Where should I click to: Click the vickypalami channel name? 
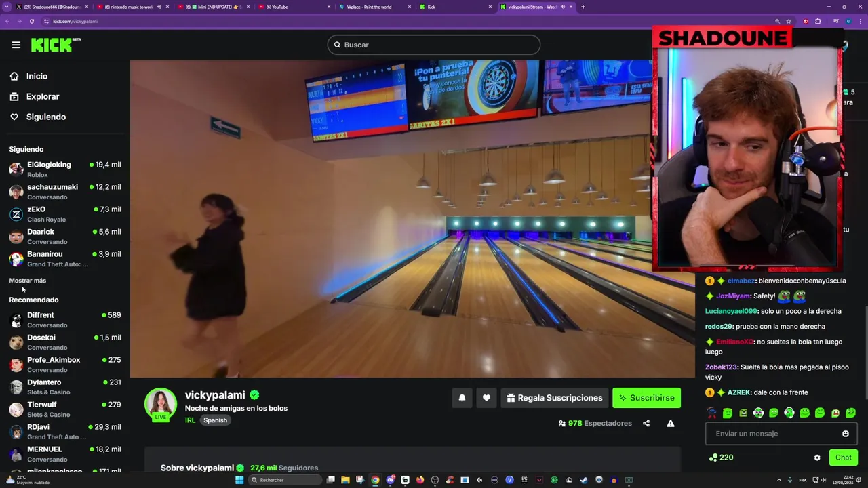coord(215,395)
